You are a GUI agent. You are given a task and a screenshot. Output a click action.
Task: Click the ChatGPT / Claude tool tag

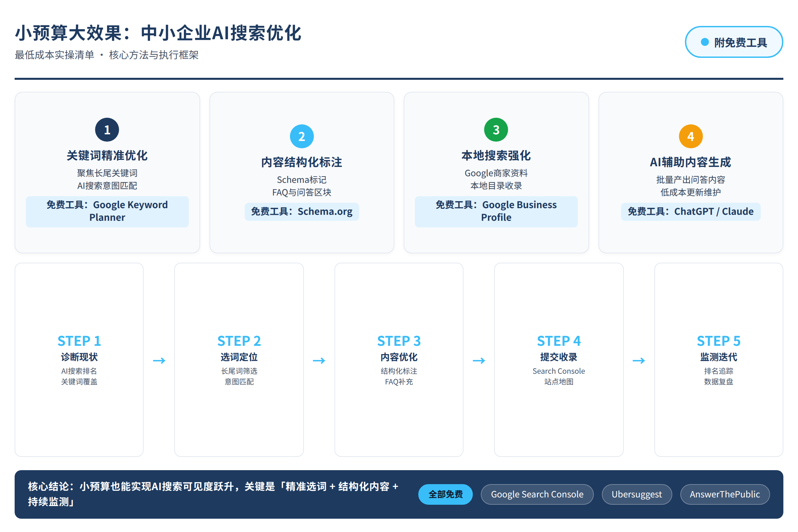click(691, 212)
